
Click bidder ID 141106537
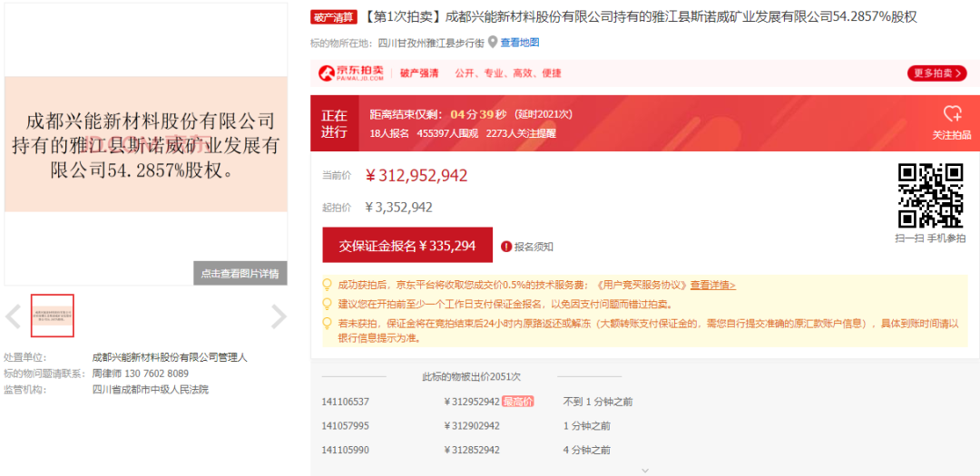pyautogui.click(x=346, y=402)
